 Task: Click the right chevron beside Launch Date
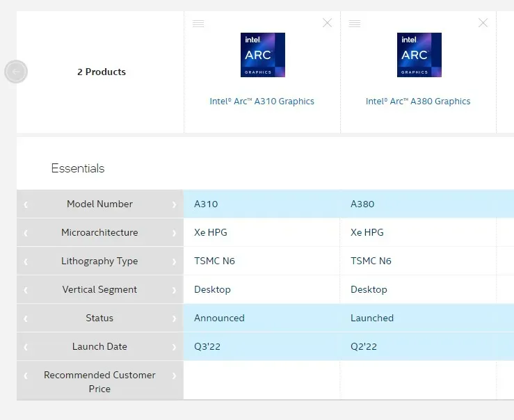174,347
